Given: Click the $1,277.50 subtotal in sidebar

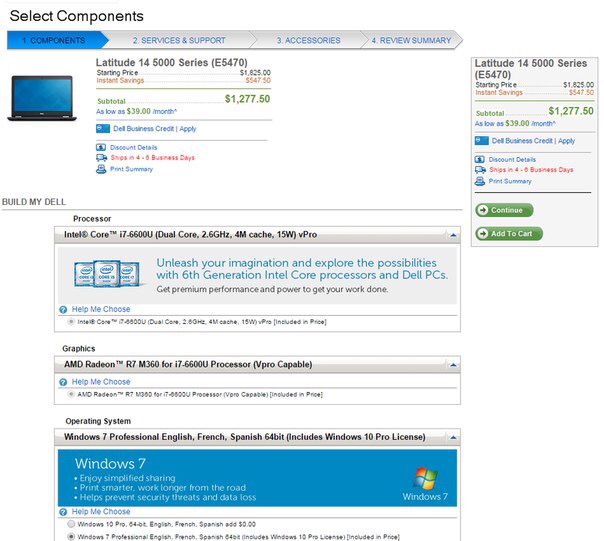Looking at the screenshot, I should [571, 111].
